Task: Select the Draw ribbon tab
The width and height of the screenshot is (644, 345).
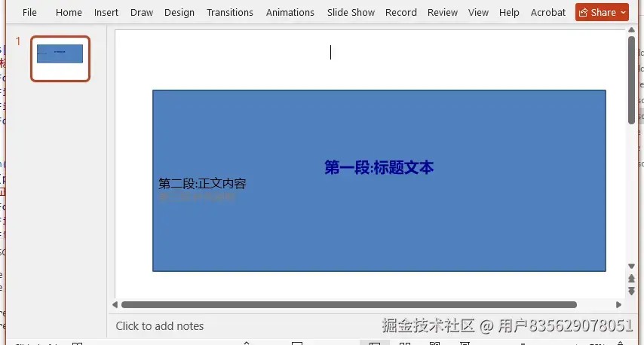Action: [142, 12]
